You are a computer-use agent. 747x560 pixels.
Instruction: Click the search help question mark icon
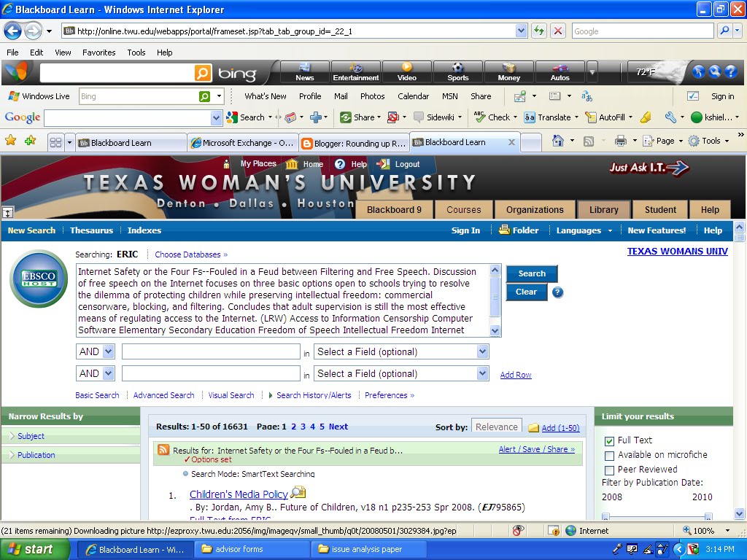557,292
